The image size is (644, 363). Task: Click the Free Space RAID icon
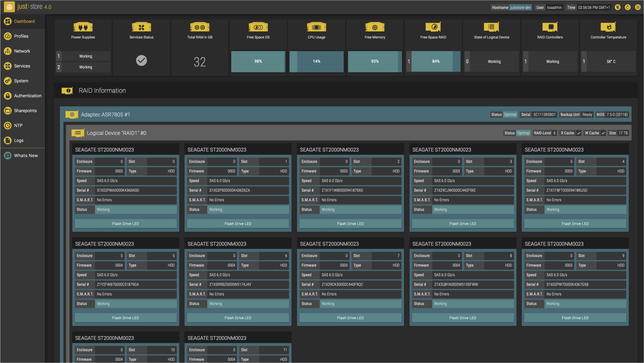[433, 27]
